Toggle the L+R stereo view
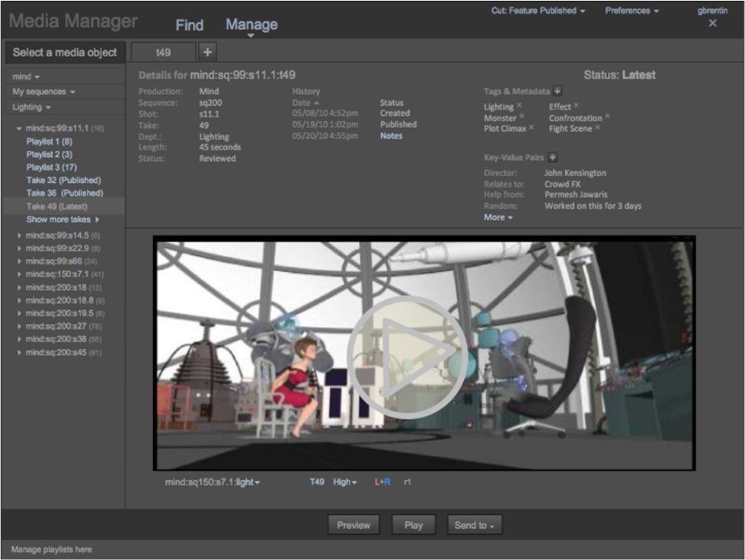745x560 pixels. (382, 482)
